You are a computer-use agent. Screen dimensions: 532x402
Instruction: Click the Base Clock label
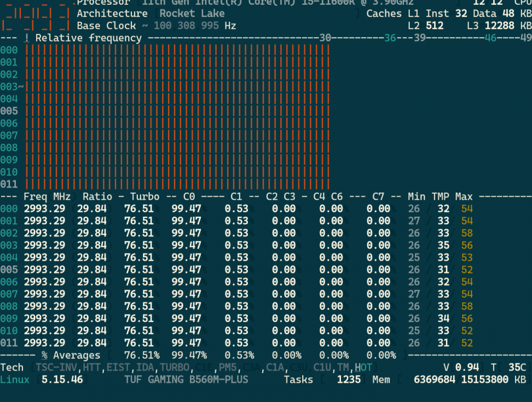point(106,26)
